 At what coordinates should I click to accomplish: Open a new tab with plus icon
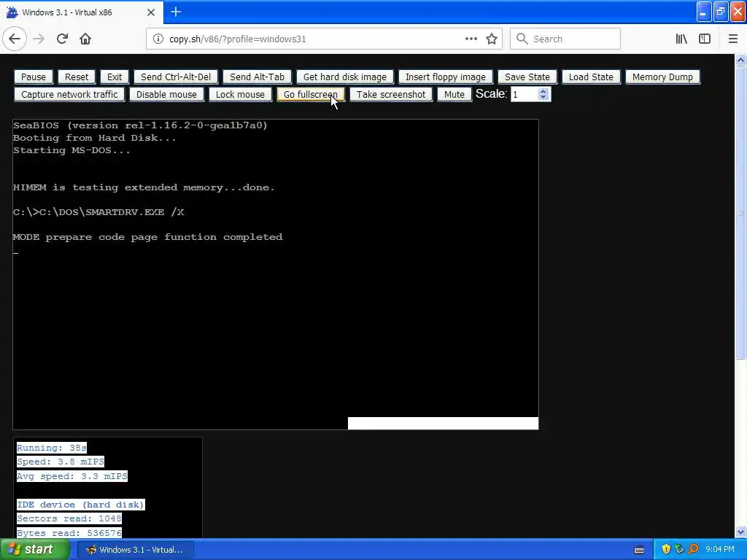(176, 12)
